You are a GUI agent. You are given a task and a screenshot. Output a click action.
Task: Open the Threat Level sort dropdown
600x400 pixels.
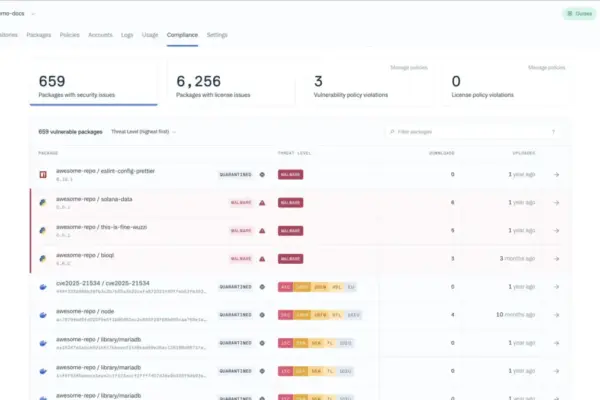(x=143, y=132)
